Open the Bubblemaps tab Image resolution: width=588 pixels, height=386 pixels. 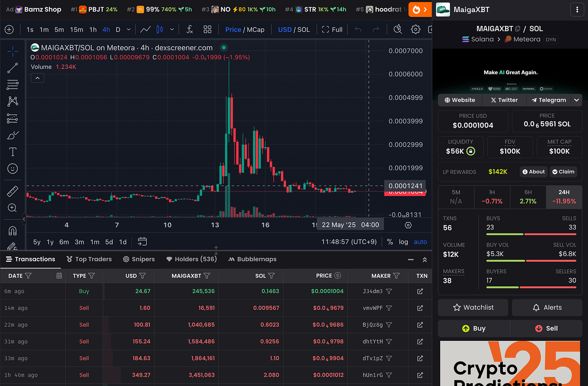click(x=252, y=259)
